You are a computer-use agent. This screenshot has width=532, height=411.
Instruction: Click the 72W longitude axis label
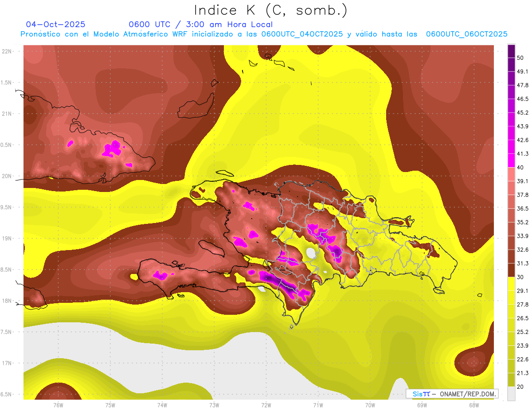[x=266, y=405]
